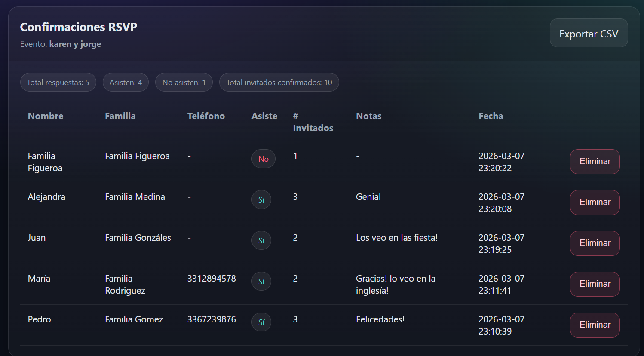Click the No asisten: 1 badge
Image resolution: width=644 pixels, height=356 pixels.
pyautogui.click(x=184, y=83)
